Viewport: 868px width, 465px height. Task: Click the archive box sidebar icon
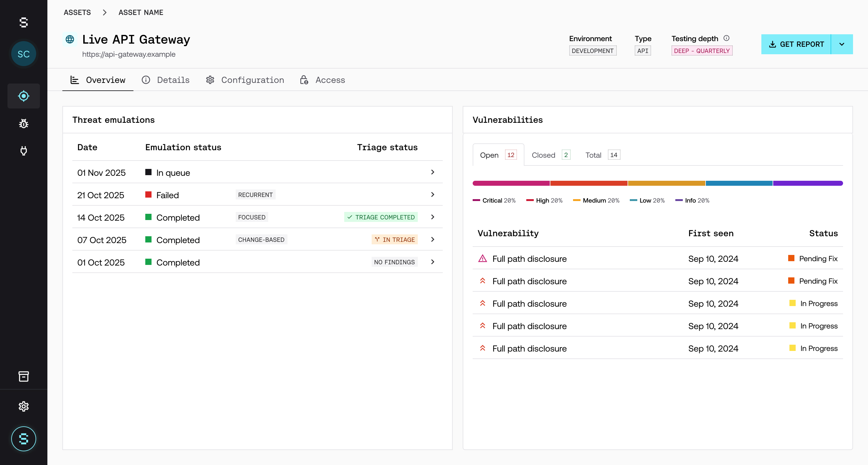(24, 376)
